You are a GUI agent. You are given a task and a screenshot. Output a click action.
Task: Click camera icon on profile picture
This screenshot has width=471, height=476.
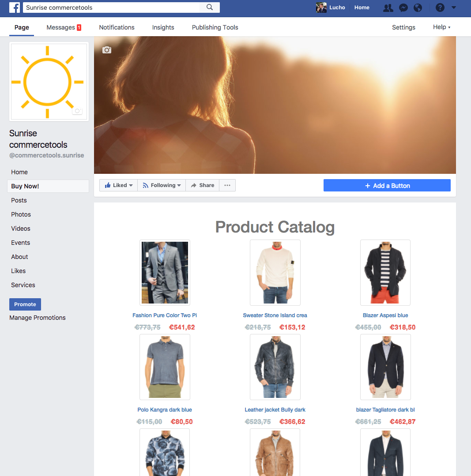click(x=77, y=111)
